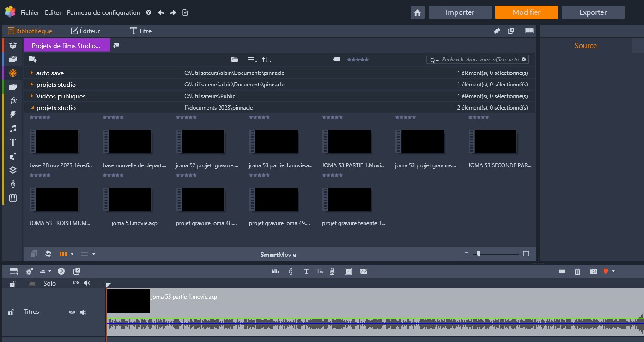Click the home icon button

[x=418, y=12]
